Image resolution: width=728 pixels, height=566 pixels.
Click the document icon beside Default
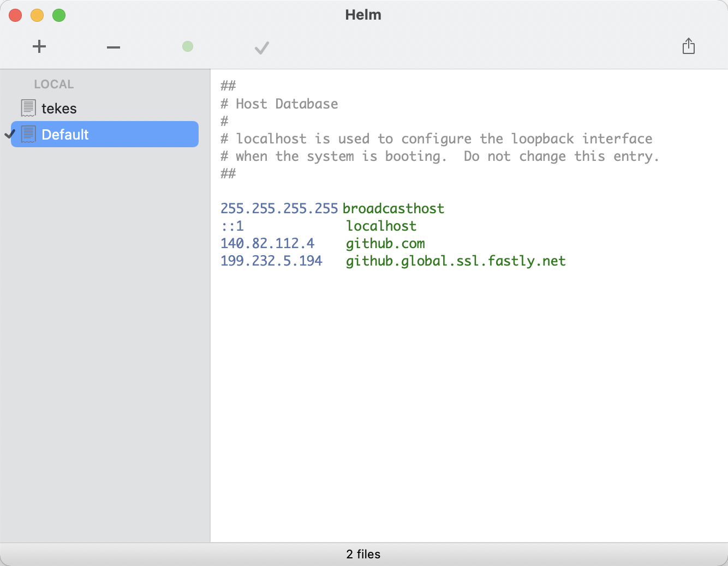(x=28, y=134)
